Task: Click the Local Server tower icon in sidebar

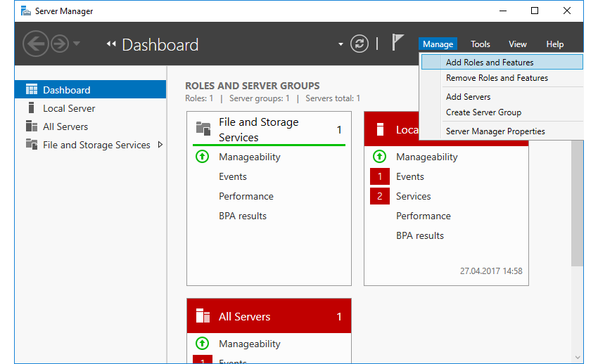Action: coord(31,108)
